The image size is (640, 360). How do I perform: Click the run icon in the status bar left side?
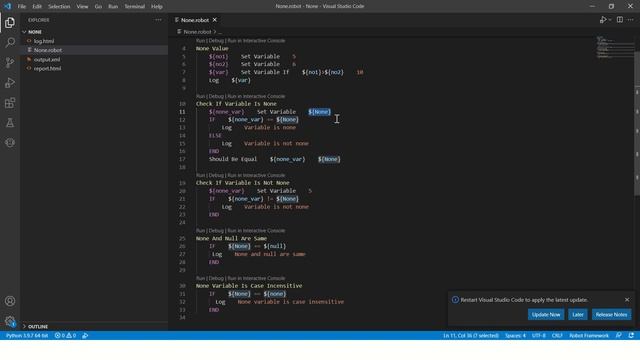(x=85, y=336)
